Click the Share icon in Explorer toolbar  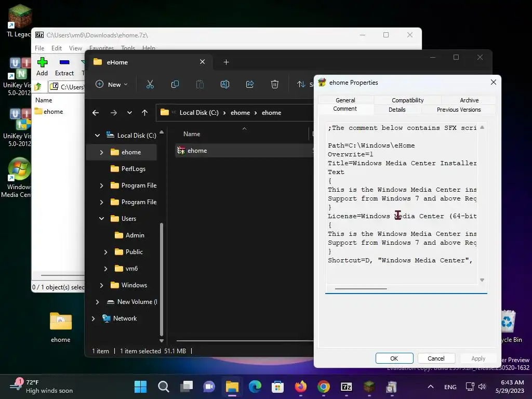click(250, 84)
